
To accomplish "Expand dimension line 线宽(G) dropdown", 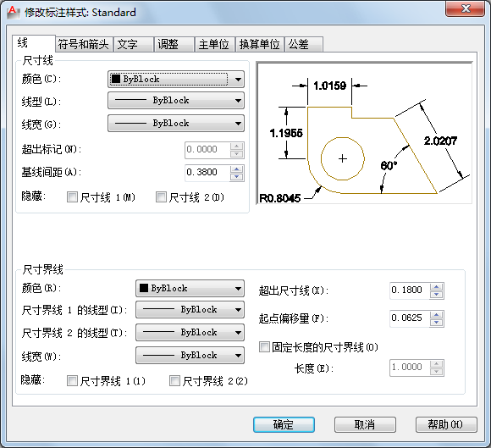I will (x=176, y=124).
